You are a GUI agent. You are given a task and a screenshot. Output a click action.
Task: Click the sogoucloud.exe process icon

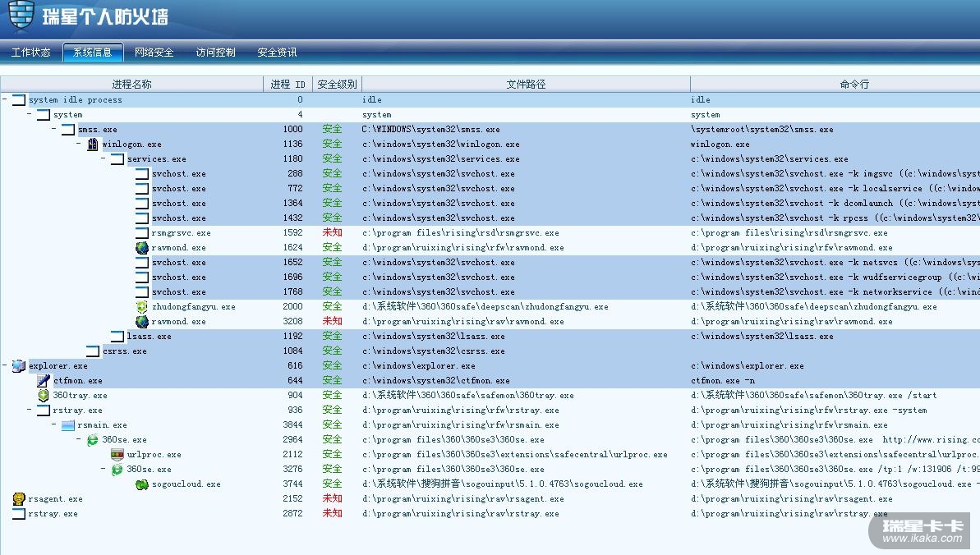(x=142, y=484)
